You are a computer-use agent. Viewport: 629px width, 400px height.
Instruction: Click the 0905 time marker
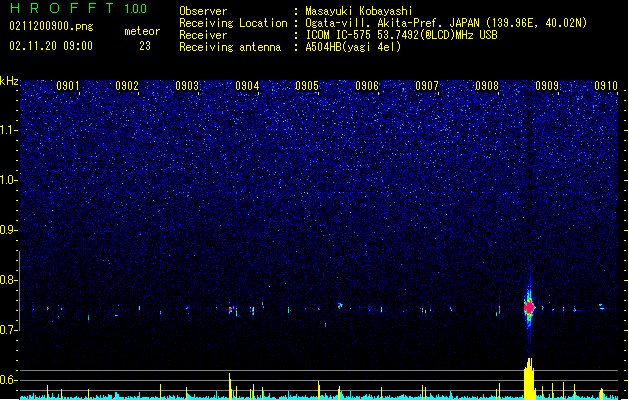click(307, 85)
